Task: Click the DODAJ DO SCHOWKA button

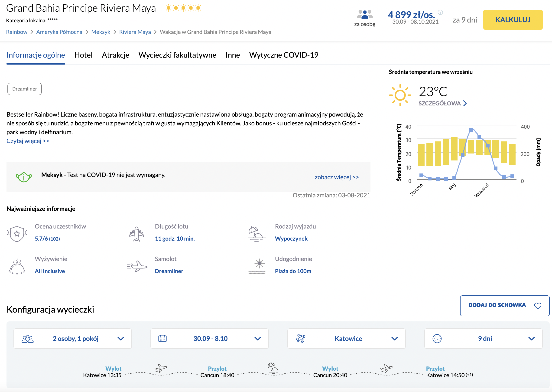Action: (505, 306)
